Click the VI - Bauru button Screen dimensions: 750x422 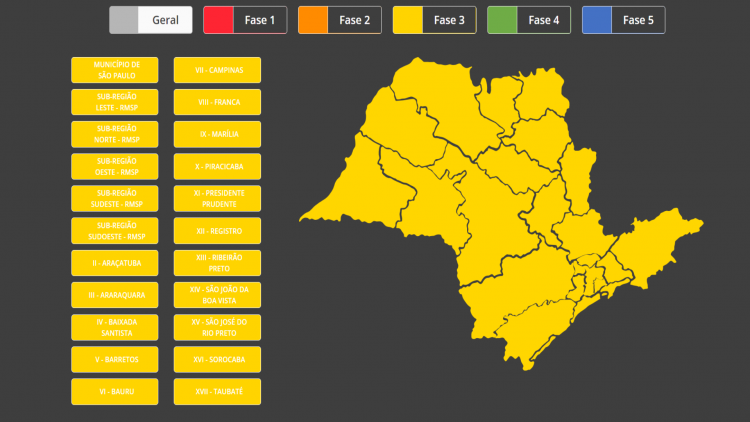point(115,391)
